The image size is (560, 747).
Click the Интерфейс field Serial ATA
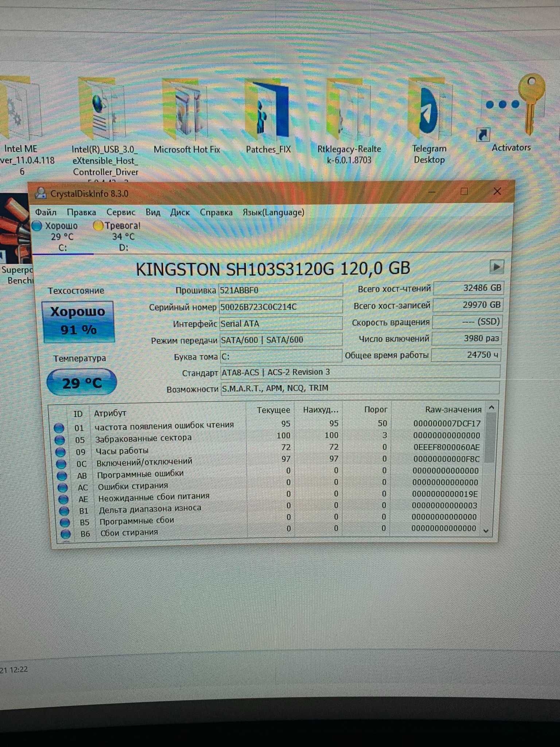(281, 324)
